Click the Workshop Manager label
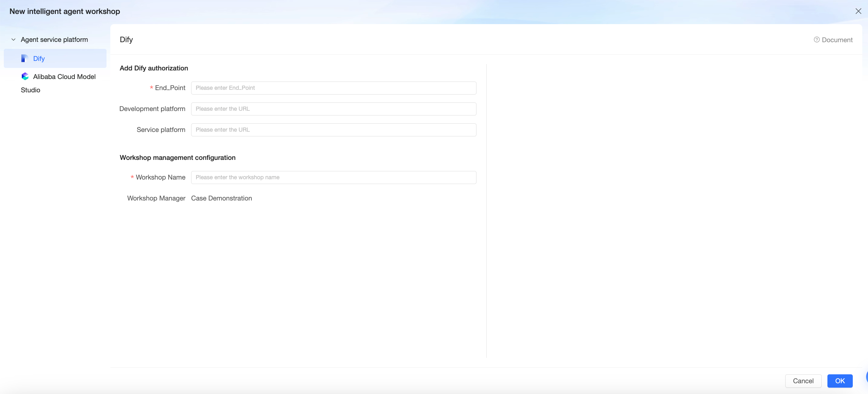 (x=156, y=198)
